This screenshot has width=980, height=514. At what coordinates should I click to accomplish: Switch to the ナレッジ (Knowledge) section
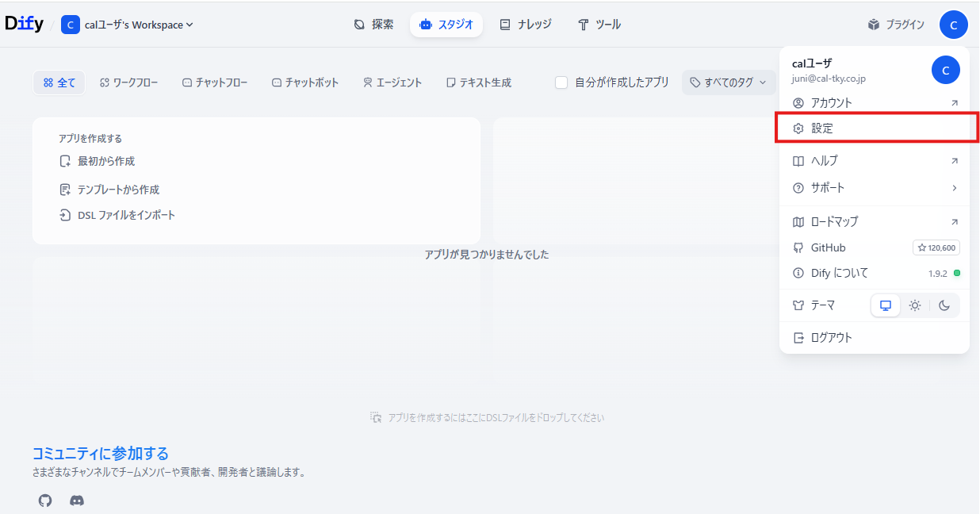(x=525, y=24)
